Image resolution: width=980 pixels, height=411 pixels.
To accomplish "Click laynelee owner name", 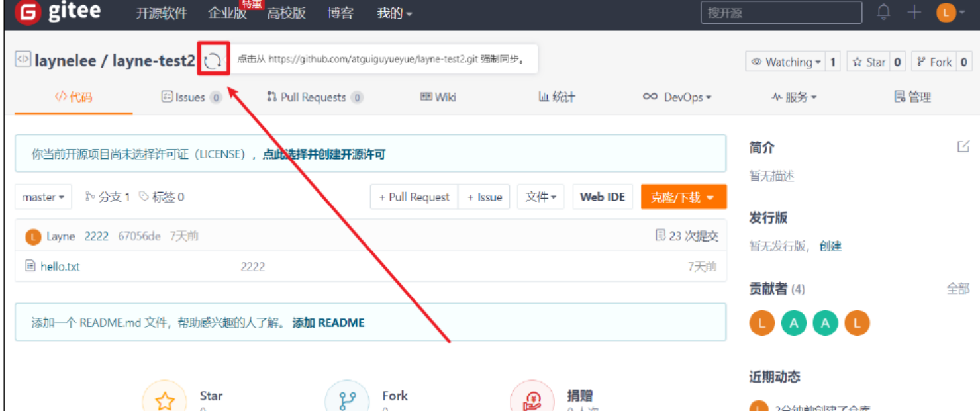I will [x=65, y=60].
